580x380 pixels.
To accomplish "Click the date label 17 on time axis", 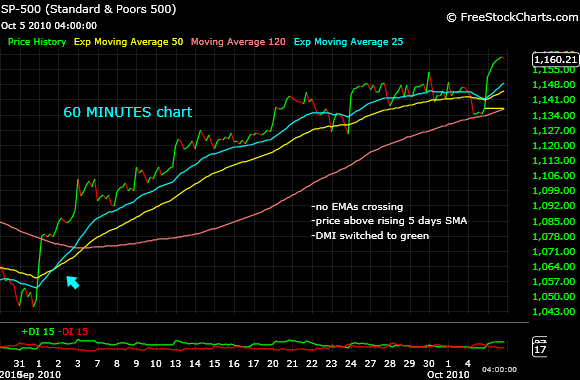I will tap(253, 364).
